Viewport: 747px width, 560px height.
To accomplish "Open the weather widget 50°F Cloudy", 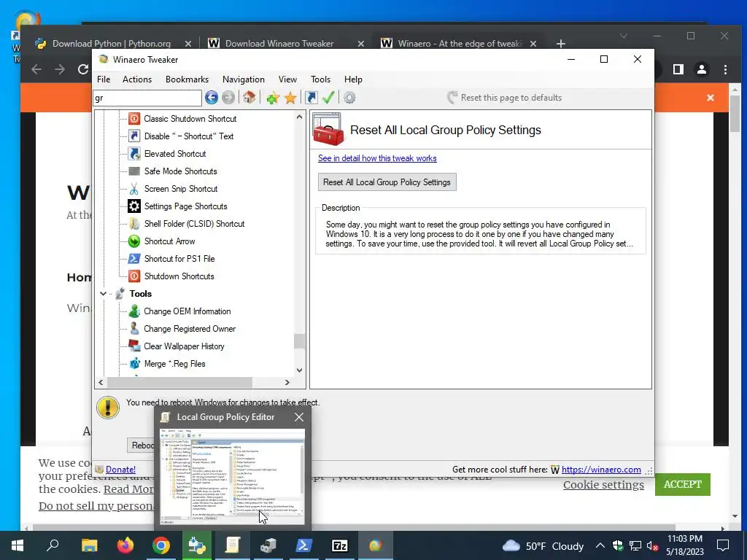I will coord(543,545).
